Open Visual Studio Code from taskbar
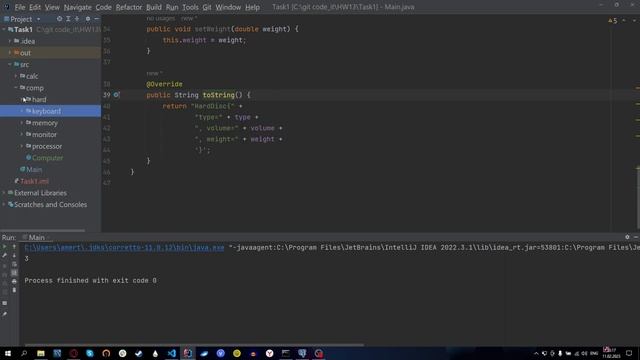Image resolution: width=640 pixels, height=360 pixels. (x=171, y=353)
